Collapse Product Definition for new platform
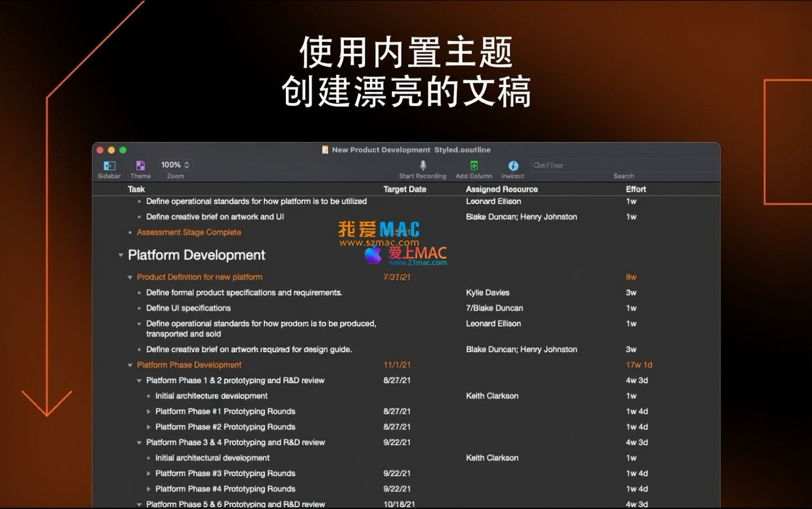 [130, 278]
